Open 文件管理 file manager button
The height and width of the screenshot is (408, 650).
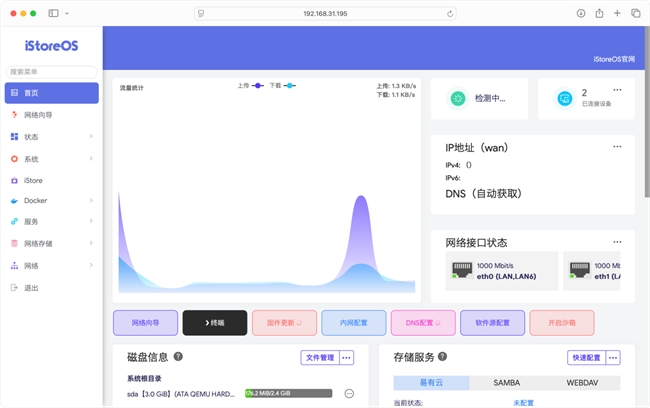pyautogui.click(x=320, y=357)
